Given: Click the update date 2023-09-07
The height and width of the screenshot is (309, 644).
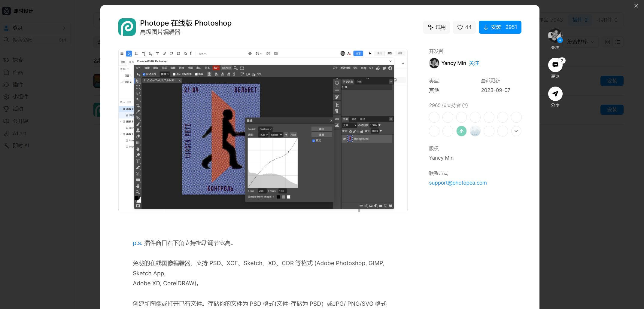Looking at the screenshot, I should click(x=496, y=90).
